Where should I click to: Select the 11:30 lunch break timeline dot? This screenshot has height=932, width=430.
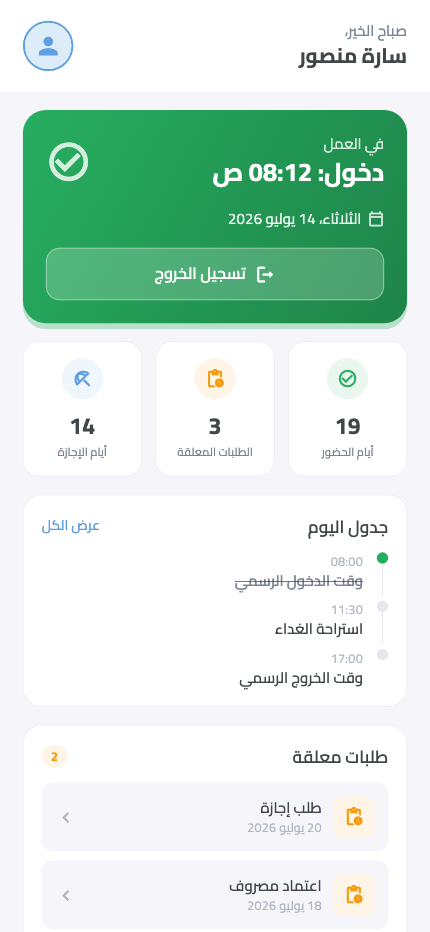[x=382, y=606]
